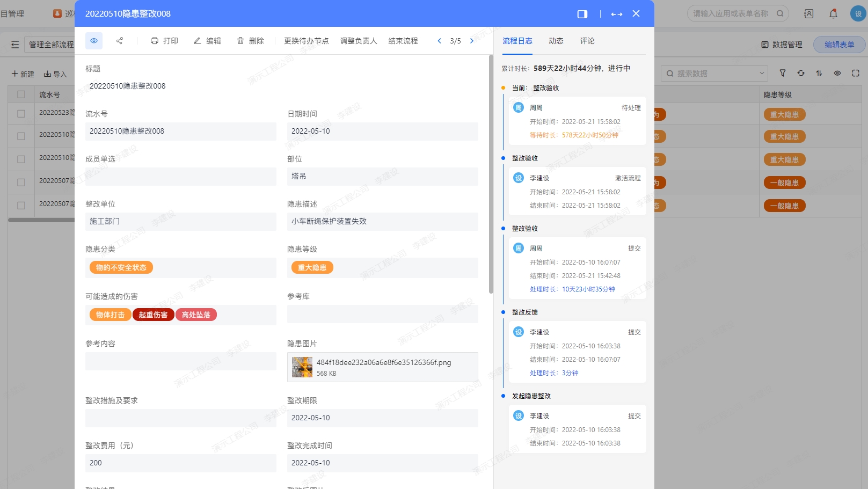The height and width of the screenshot is (489, 868).
Task: Open the notification bell icon
Action: click(833, 14)
